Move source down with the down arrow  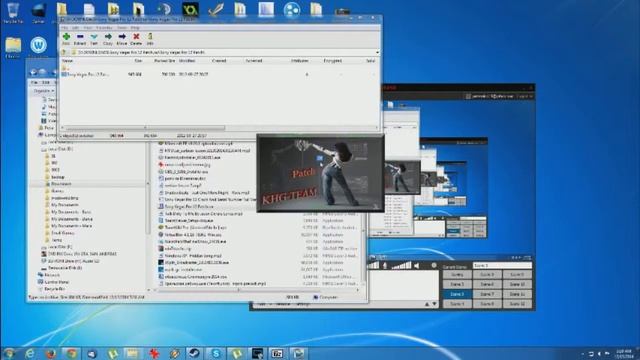[x=434, y=304]
